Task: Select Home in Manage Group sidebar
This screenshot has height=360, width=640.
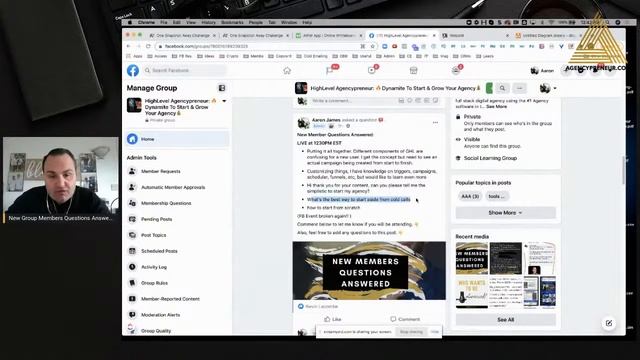Action: pos(178,139)
